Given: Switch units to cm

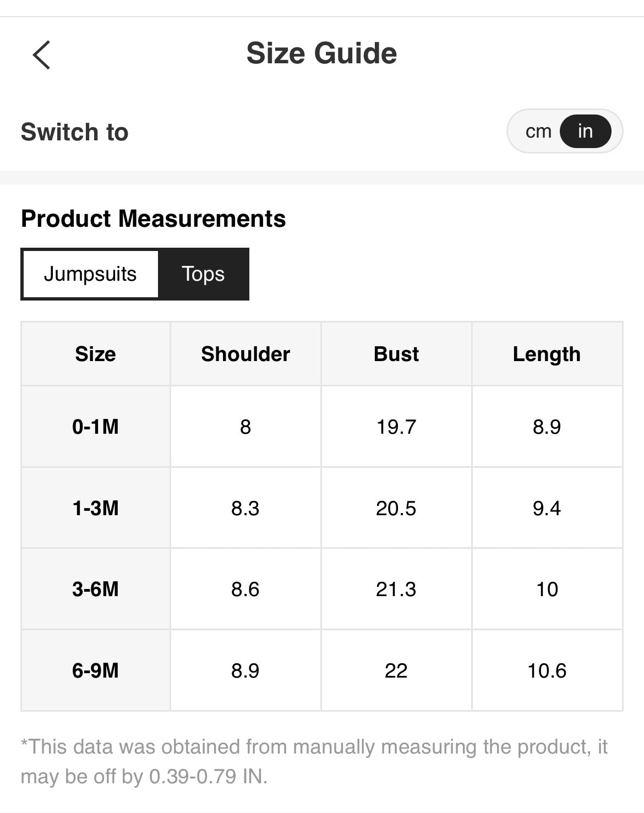Looking at the screenshot, I should (x=538, y=132).
